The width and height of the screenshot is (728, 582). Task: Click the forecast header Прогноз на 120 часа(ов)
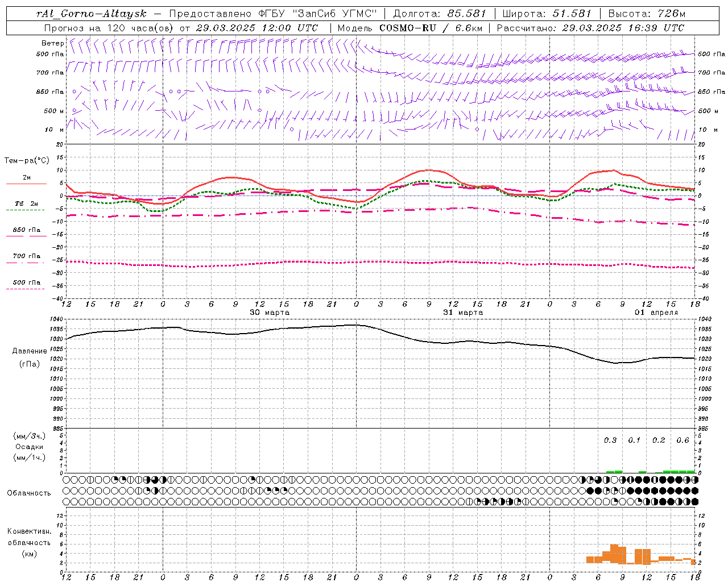point(110,28)
